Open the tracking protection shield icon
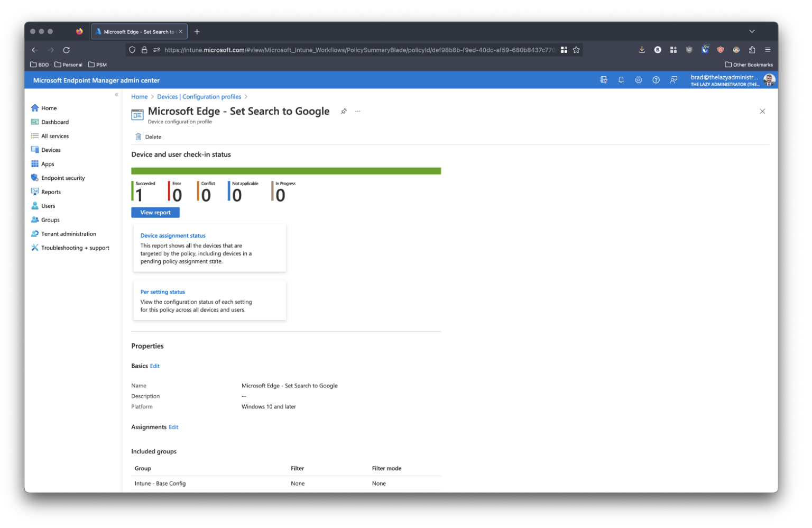 132,50
